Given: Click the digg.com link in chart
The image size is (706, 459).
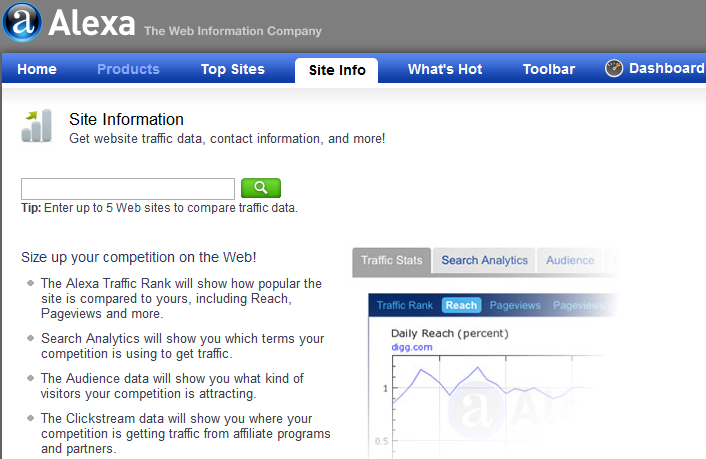Looking at the screenshot, I should pyautogui.click(x=412, y=347).
